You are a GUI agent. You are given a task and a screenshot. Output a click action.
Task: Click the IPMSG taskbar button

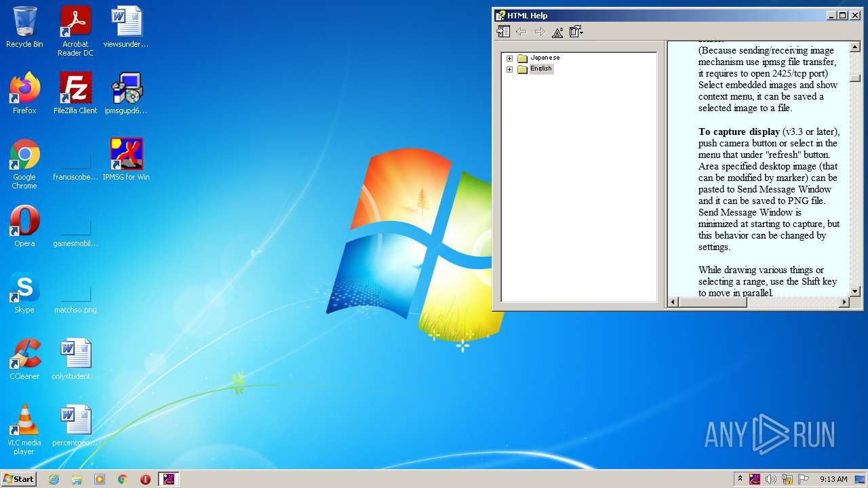pos(169,479)
